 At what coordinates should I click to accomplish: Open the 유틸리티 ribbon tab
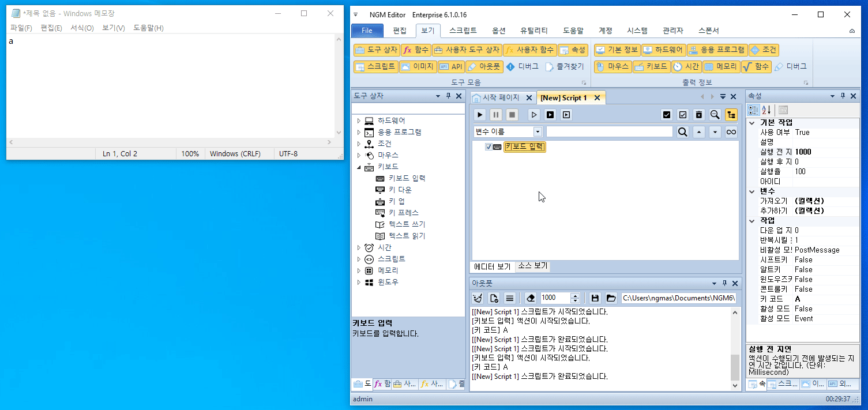click(534, 31)
